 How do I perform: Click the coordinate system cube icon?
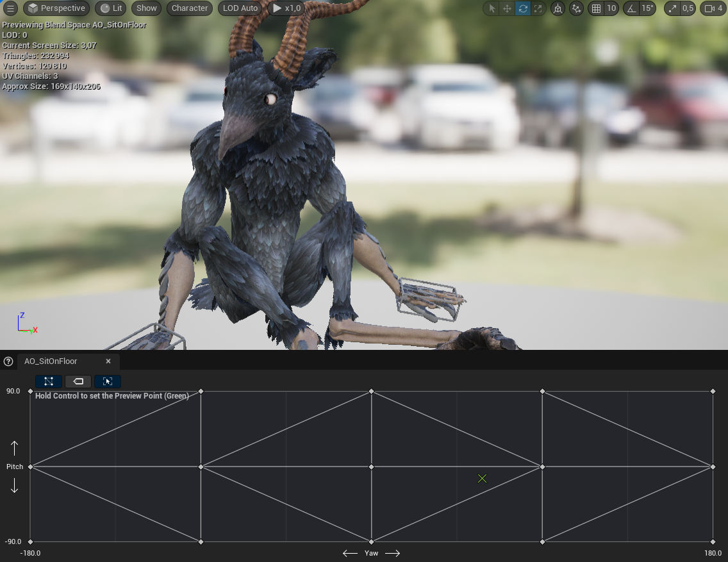pyautogui.click(x=558, y=8)
